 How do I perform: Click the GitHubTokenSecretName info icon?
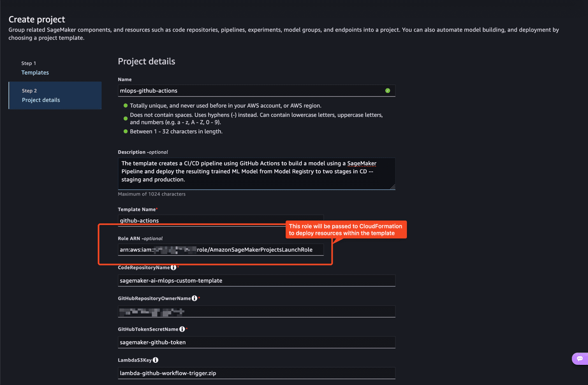(x=182, y=329)
